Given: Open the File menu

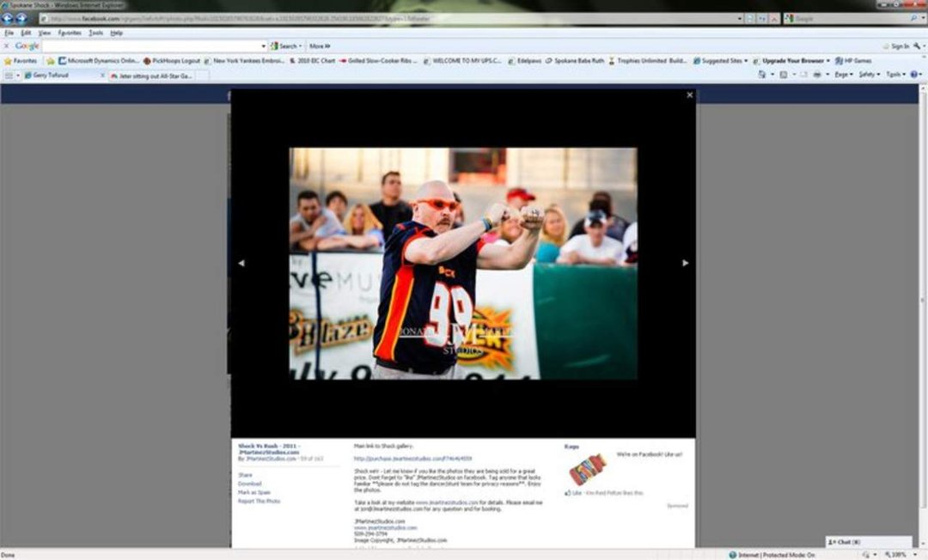Looking at the screenshot, I should (9, 33).
